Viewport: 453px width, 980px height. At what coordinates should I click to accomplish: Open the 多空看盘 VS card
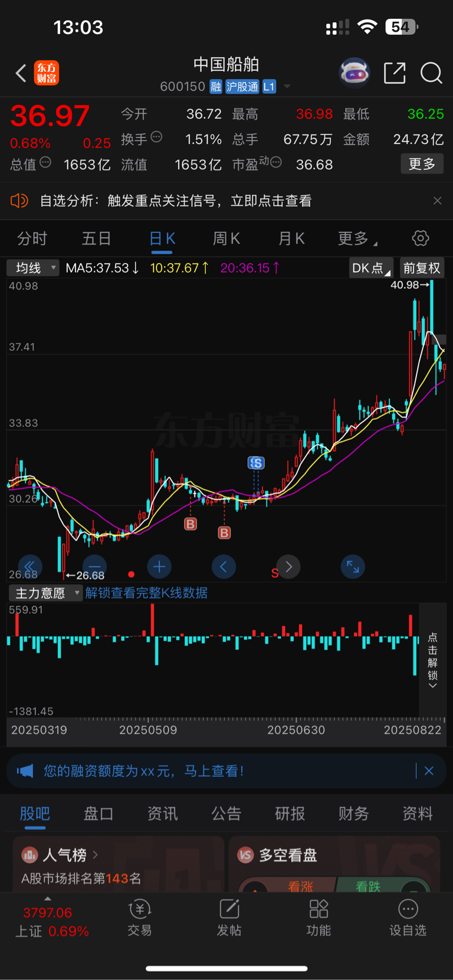(x=334, y=864)
